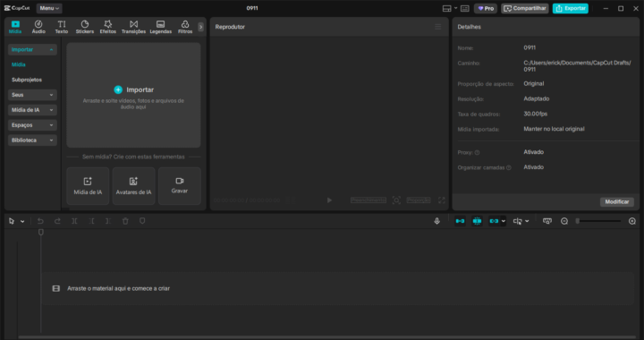Enter fullscreen preview mode
The image size is (644, 340).
[x=442, y=200]
